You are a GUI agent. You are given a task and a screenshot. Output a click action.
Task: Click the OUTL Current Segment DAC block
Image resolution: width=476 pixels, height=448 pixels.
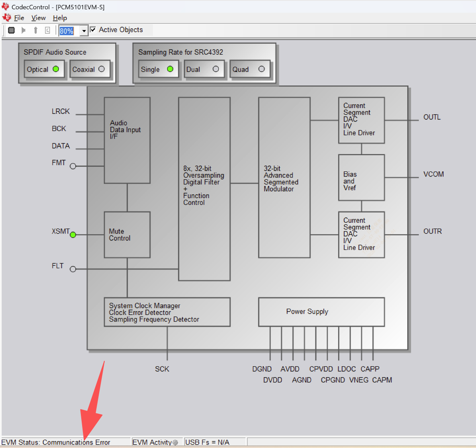point(361,120)
